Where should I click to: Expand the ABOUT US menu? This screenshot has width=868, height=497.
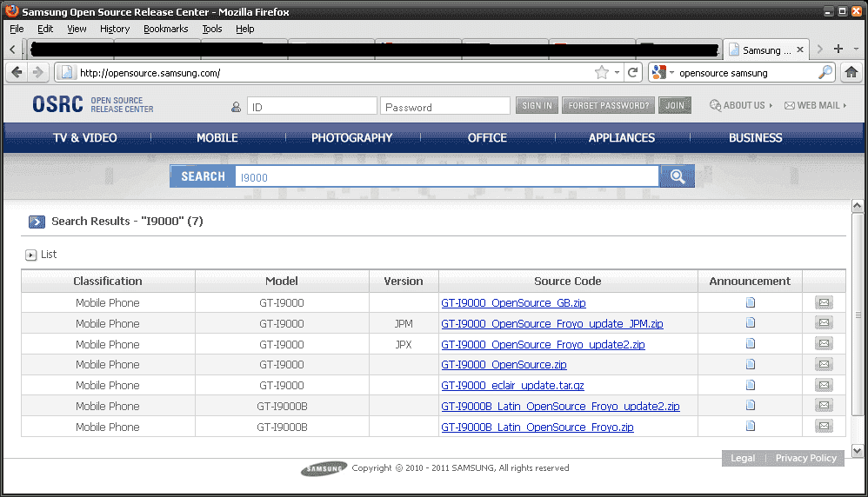point(741,105)
